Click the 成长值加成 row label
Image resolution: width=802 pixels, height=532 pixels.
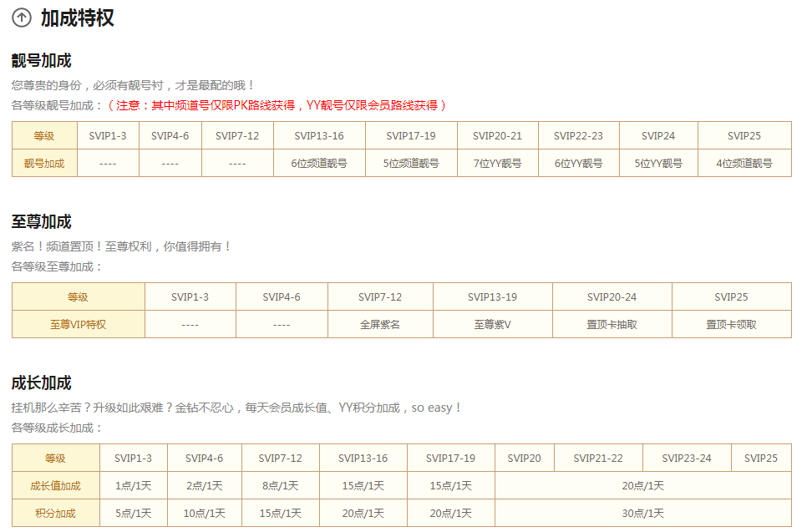(x=56, y=485)
